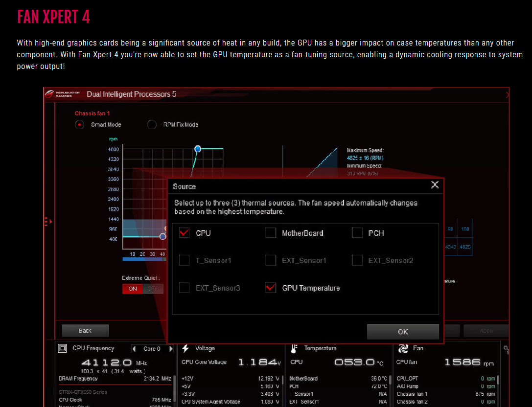Click the lower blue fan curve point
532x407 pixels.
tap(163, 236)
